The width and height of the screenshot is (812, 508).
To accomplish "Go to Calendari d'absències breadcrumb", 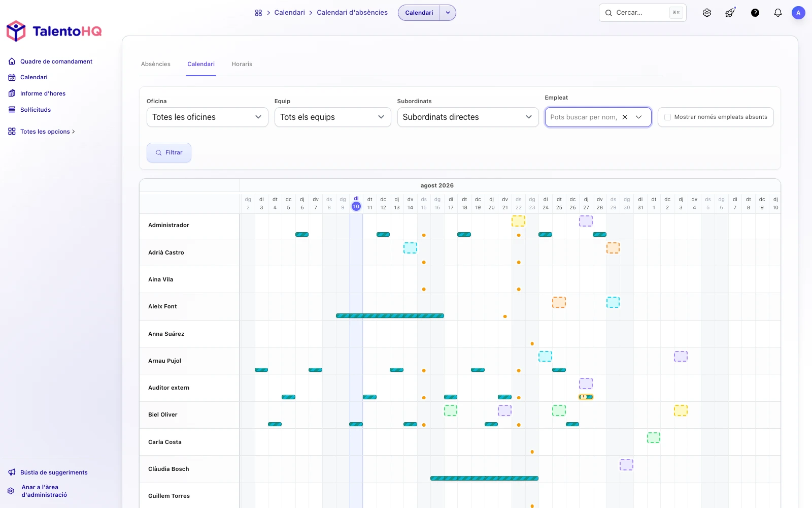I will (352, 13).
